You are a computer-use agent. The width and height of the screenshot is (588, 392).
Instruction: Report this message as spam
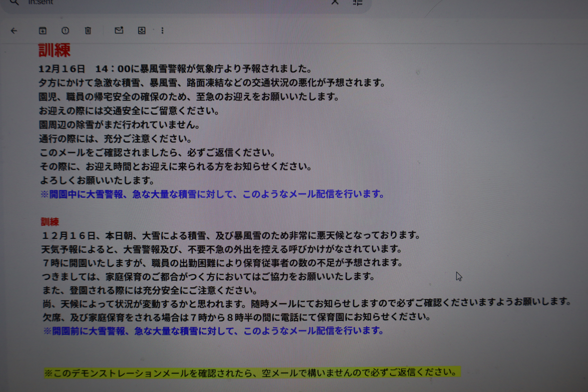(65, 31)
